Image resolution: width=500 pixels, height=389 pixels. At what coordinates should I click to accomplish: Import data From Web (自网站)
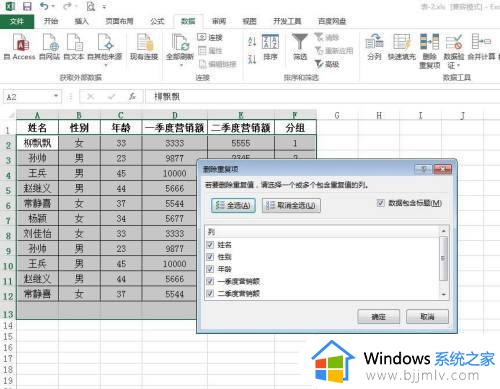click(49, 47)
